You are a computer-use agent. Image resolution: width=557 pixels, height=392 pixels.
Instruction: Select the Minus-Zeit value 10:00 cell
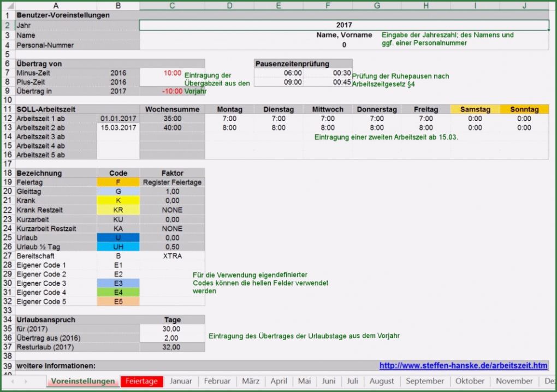(x=172, y=73)
